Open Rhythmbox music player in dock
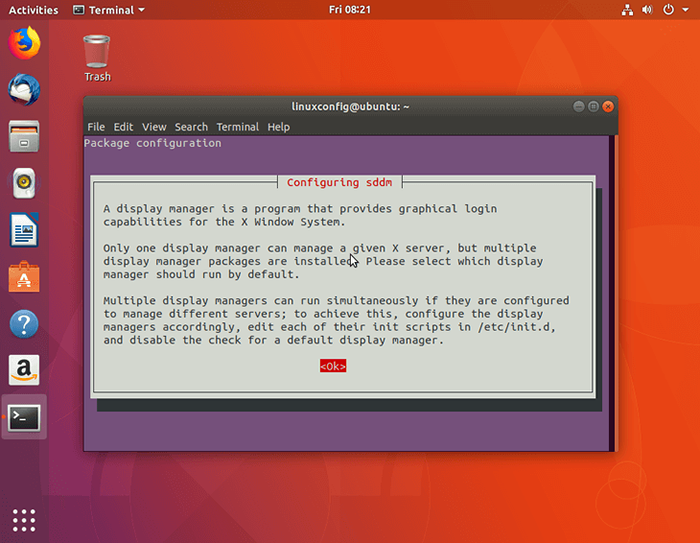The image size is (700, 543). pyautogui.click(x=24, y=183)
